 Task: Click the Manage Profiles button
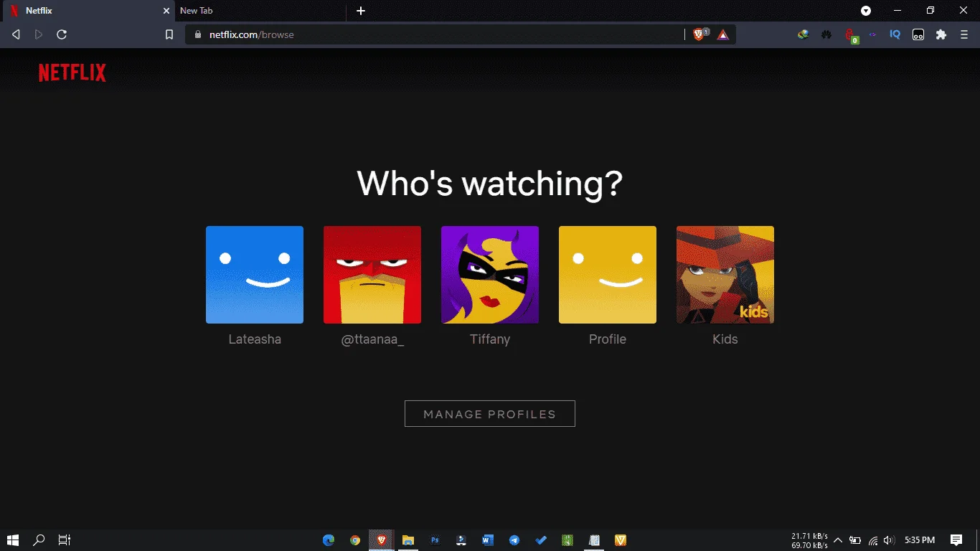click(490, 414)
